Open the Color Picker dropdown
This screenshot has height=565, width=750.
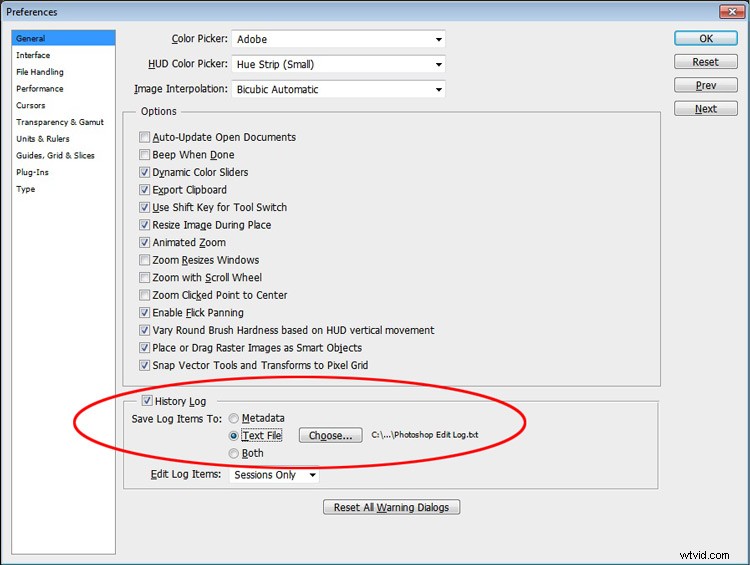[338, 39]
